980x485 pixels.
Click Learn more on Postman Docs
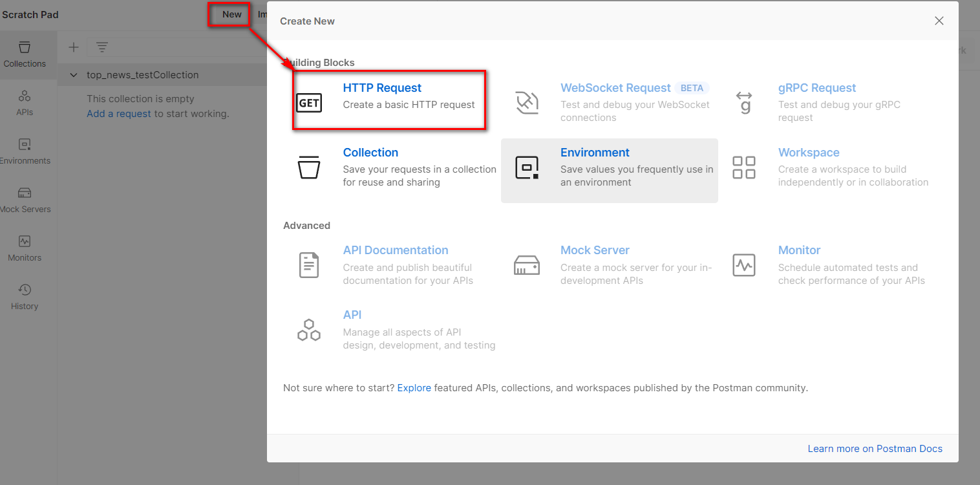pyautogui.click(x=875, y=449)
